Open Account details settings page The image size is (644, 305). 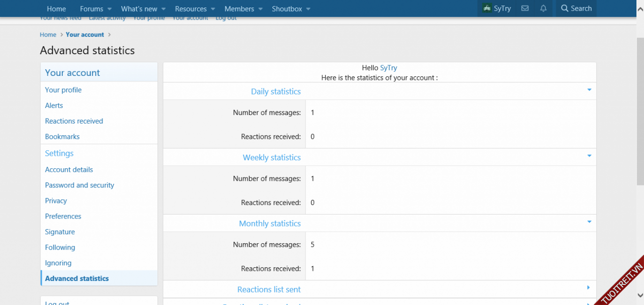(69, 169)
